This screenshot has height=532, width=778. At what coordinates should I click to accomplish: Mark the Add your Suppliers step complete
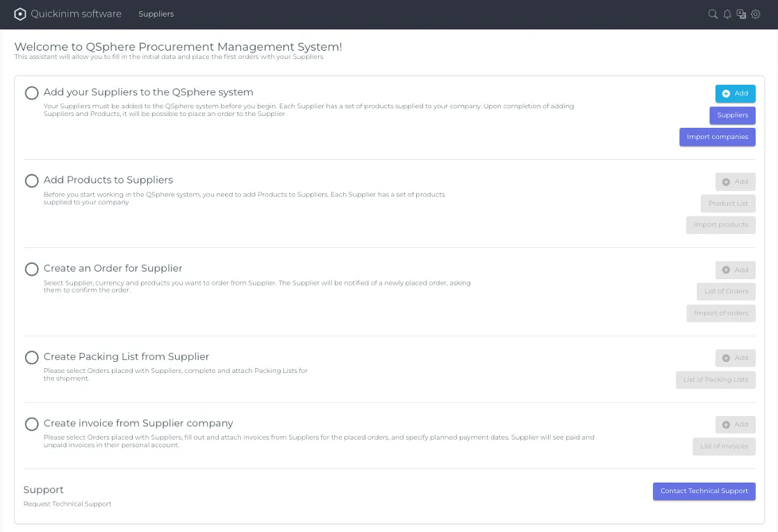[31, 92]
